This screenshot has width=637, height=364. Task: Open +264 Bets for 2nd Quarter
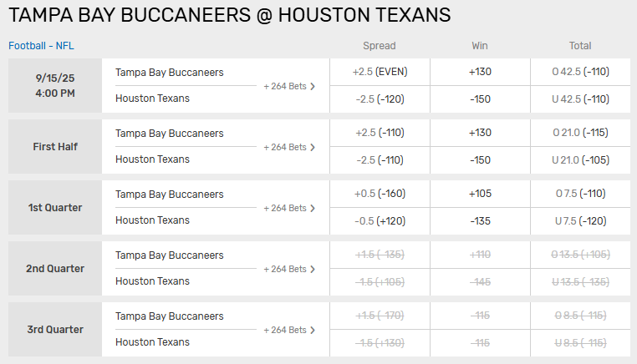pyautogui.click(x=289, y=269)
